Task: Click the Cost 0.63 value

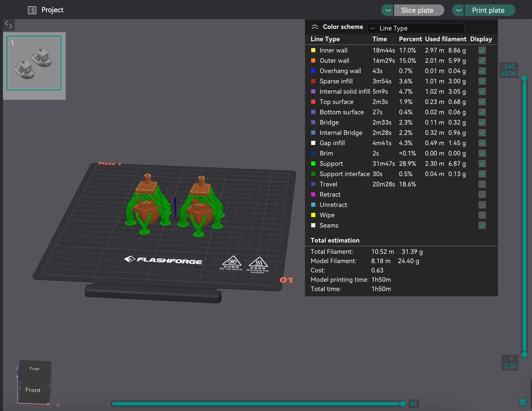Action: click(377, 270)
